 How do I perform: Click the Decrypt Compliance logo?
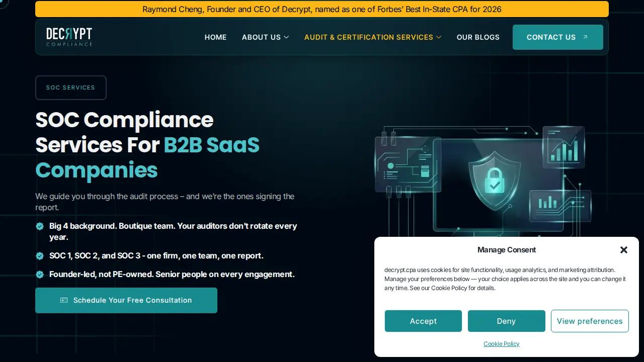(69, 37)
